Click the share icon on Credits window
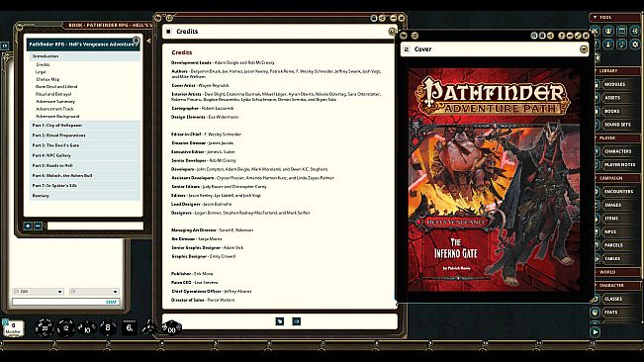This screenshot has width=644, height=362. pyautogui.click(x=382, y=18)
